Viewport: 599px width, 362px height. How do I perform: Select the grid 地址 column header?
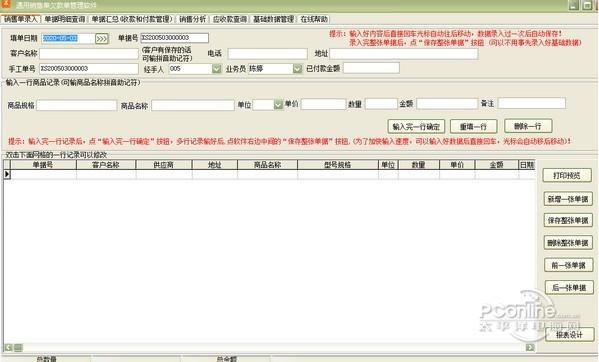[215, 165]
